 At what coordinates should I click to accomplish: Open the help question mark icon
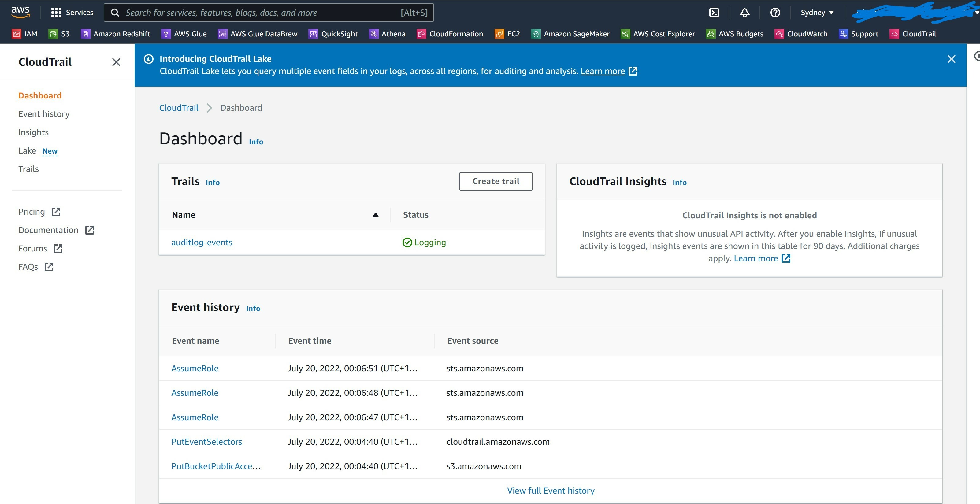[x=775, y=13]
